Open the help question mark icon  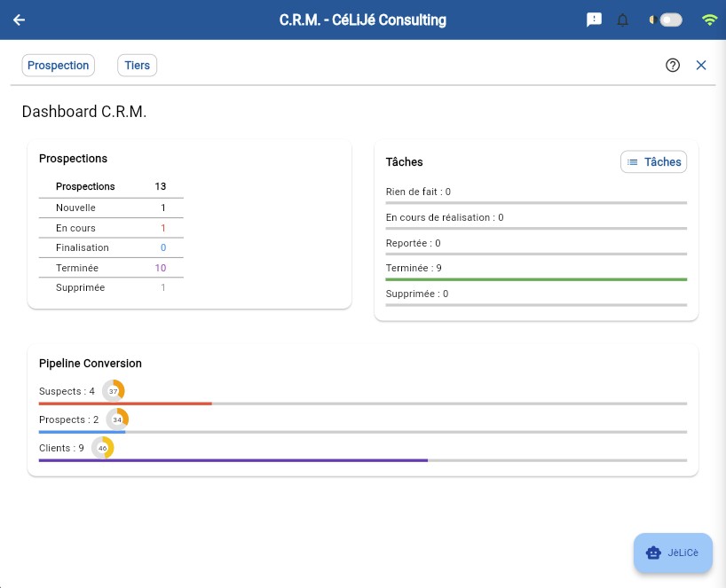pos(673,65)
